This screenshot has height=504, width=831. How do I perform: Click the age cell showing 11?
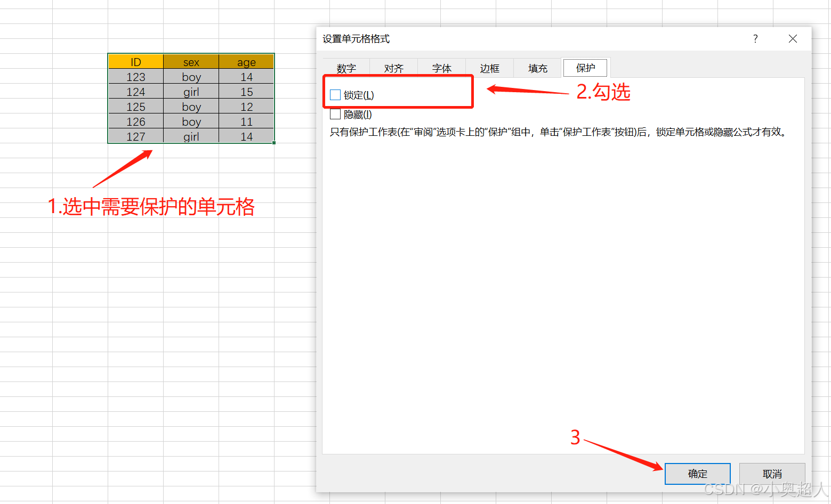coord(246,121)
